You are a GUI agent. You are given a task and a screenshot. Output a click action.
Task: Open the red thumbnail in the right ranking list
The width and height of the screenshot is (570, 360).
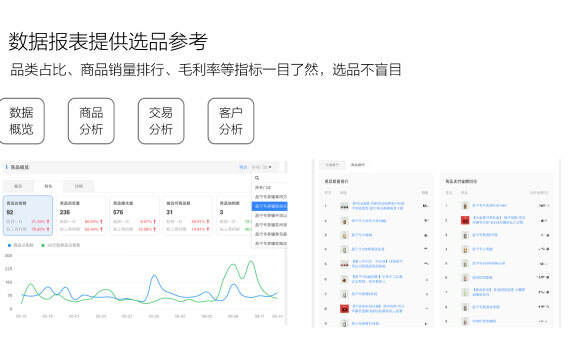(465, 220)
